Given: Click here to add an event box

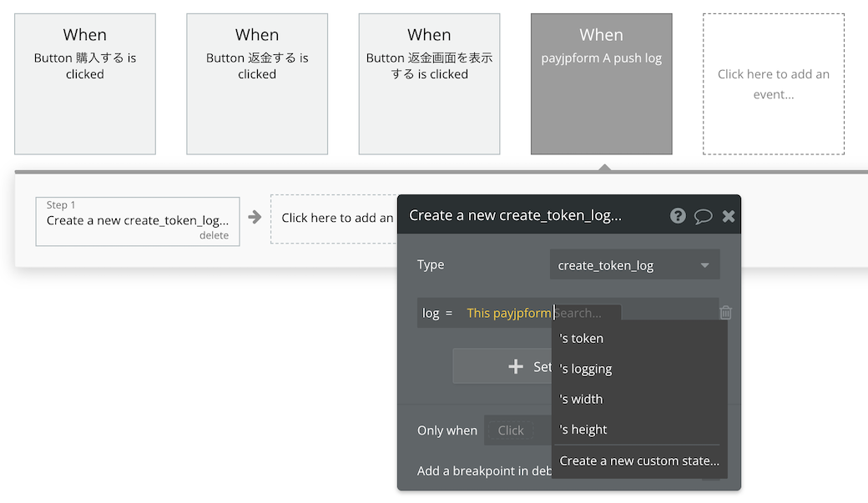Looking at the screenshot, I should tap(774, 84).
